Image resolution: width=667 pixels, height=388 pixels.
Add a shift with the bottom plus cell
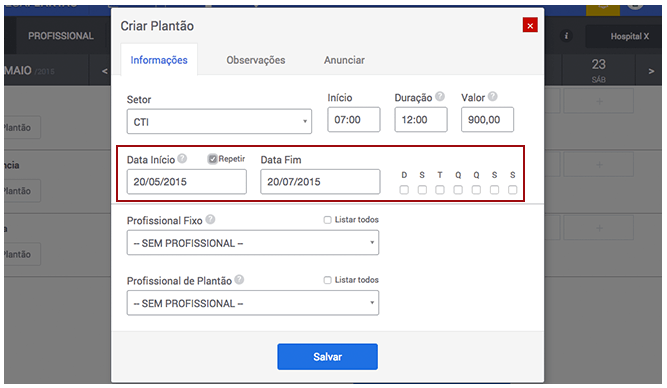(599, 228)
